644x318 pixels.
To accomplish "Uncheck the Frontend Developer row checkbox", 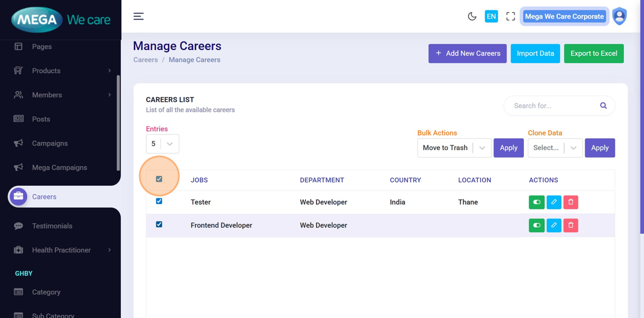I will [159, 224].
